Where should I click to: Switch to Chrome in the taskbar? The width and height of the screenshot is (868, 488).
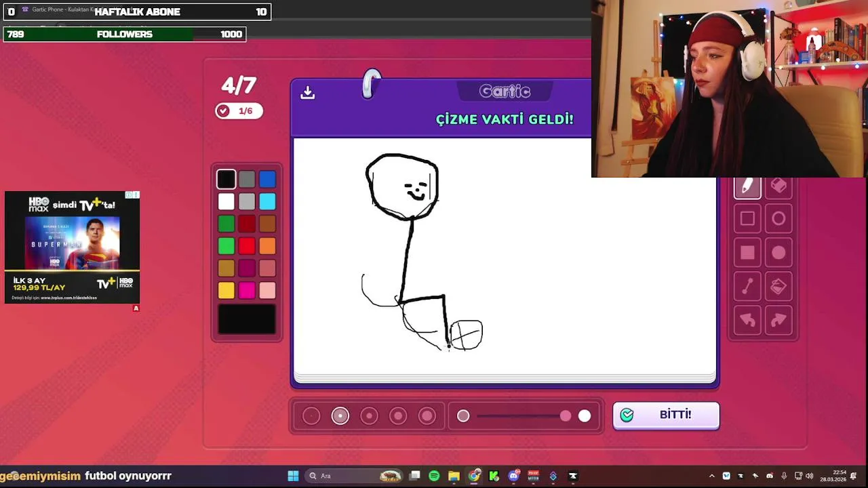click(x=474, y=476)
